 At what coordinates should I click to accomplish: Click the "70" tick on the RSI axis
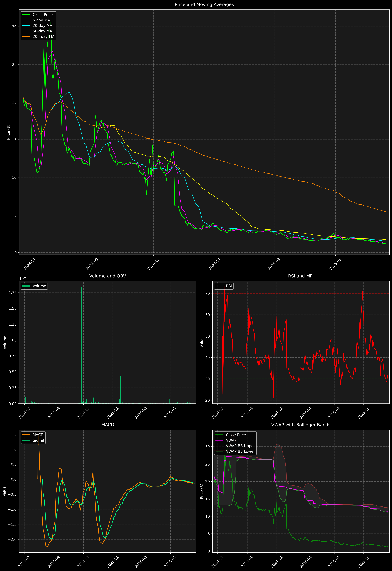click(x=208, y=293)
